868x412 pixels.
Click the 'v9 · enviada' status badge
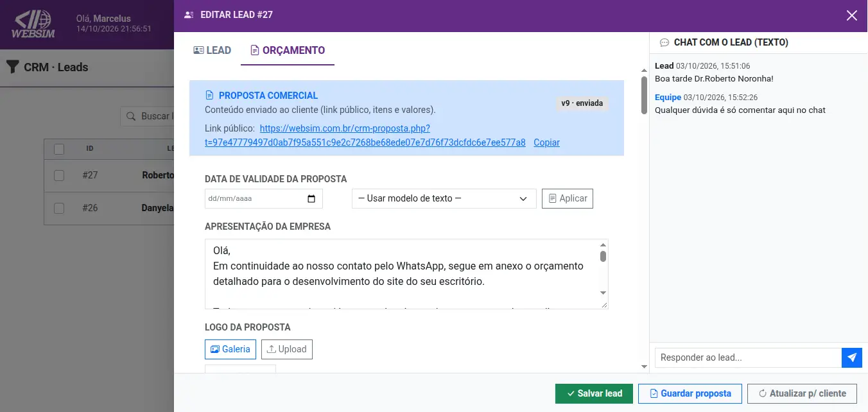[x=582, y=103]
